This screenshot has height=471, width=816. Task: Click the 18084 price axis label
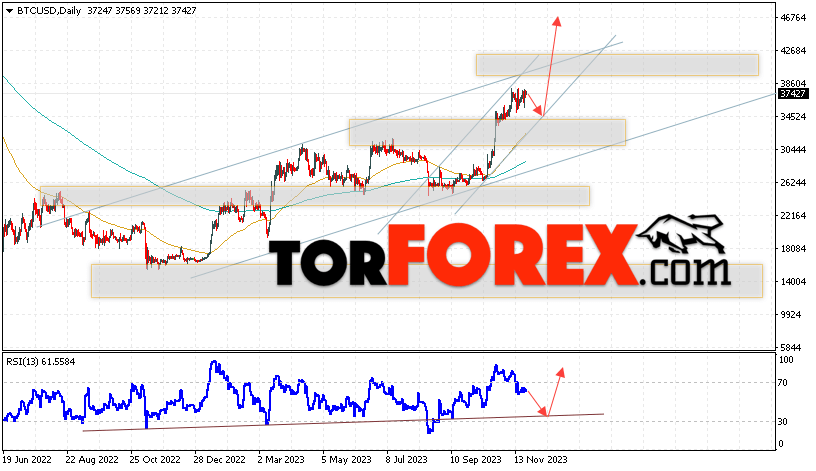[x=793, y=249]
